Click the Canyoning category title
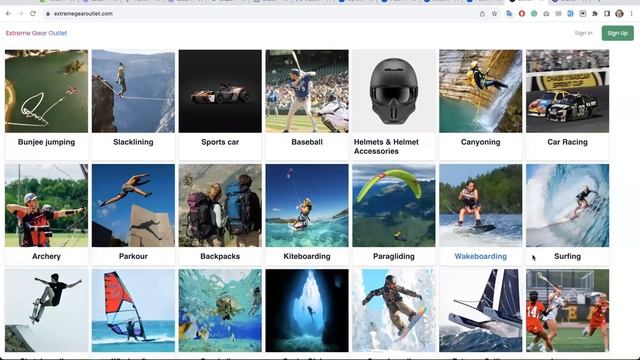Screen dimensions: 640x360 [x=480, y=142]
